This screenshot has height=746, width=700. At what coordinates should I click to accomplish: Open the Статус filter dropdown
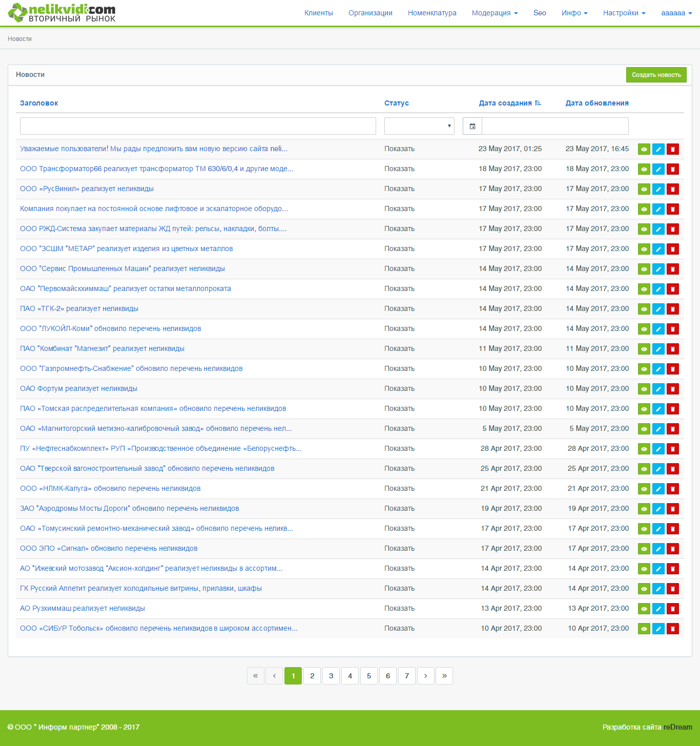419,126
